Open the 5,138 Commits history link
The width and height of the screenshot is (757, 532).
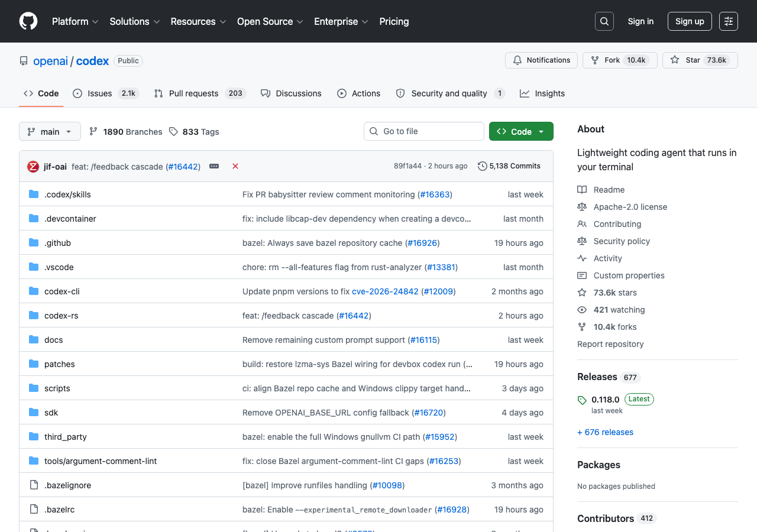[509, 166]
